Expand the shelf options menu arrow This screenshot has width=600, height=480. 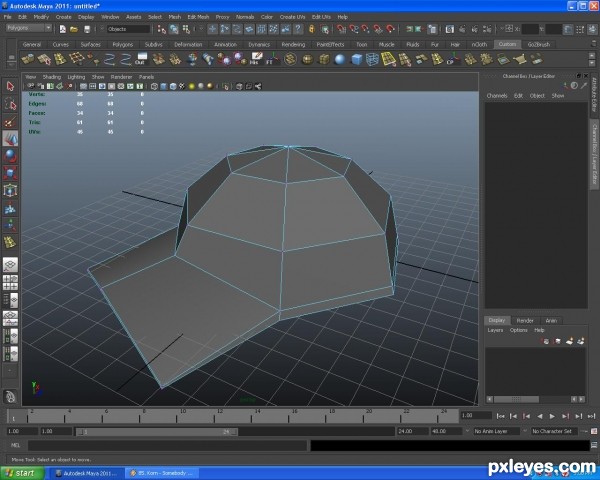click(x=11, y=65)
